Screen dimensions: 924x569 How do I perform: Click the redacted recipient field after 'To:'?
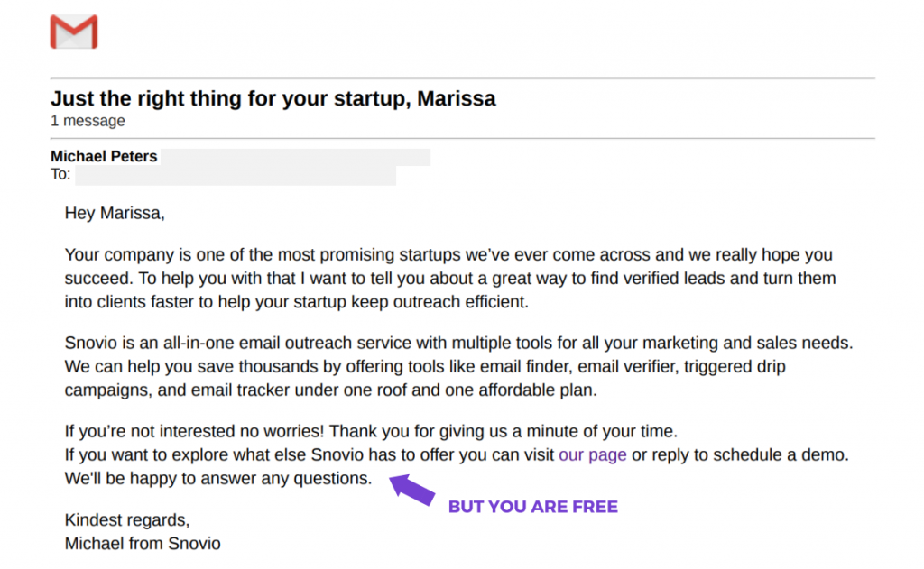236,176
